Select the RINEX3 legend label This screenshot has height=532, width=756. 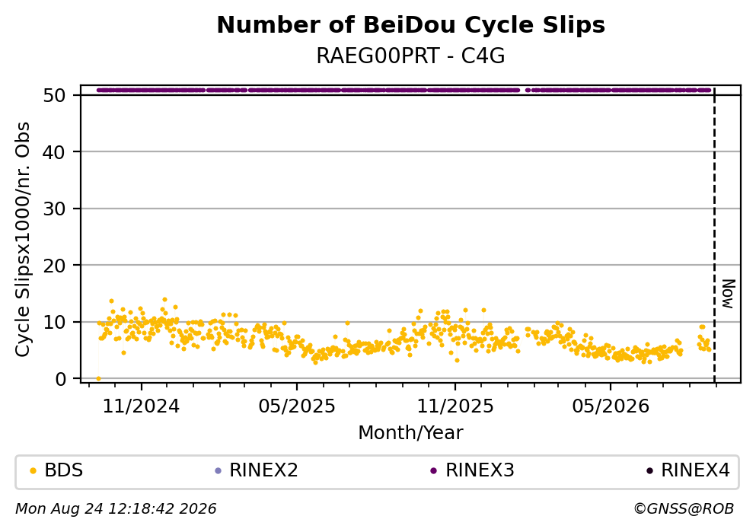(480, 470)
